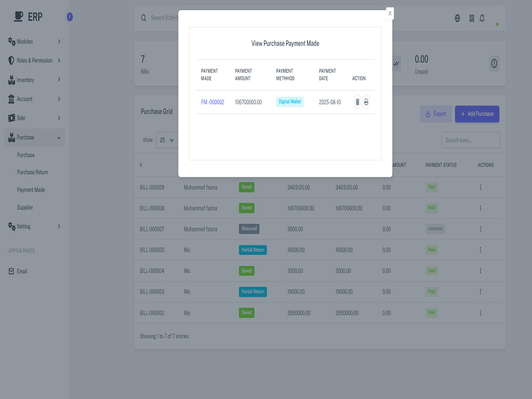Click the Email envelope icon
The height and width of the screenshot is (399, 532).
click(x=11, y=271)
